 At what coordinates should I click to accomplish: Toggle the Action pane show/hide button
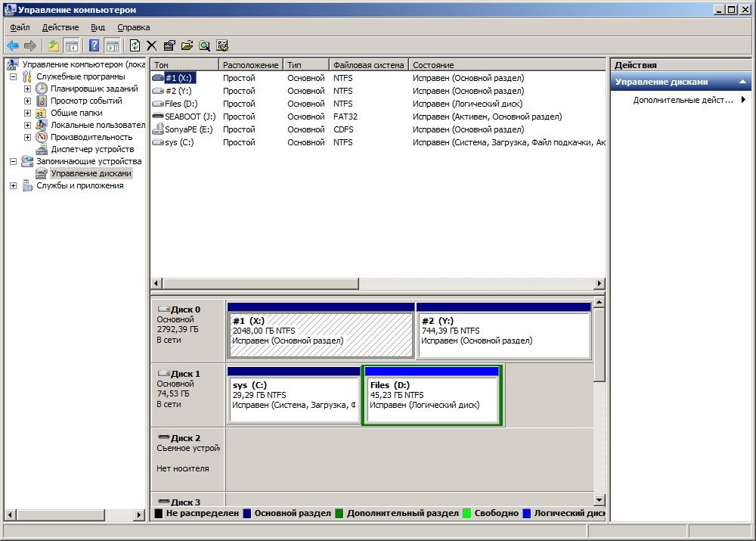(113, 45)
